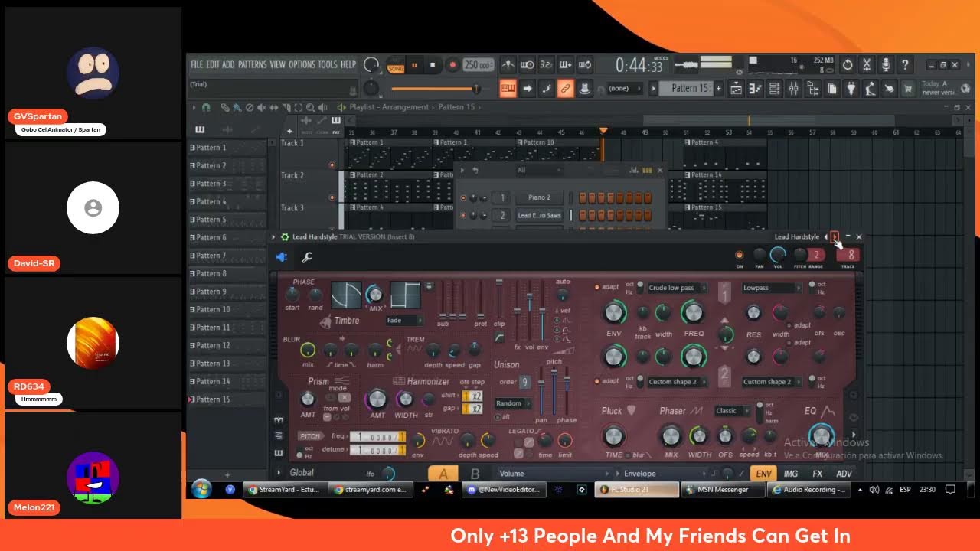The width and height of the screenshot is (980, 551).
Task: Open the OPTIONS menu
Action: point(302,65)
